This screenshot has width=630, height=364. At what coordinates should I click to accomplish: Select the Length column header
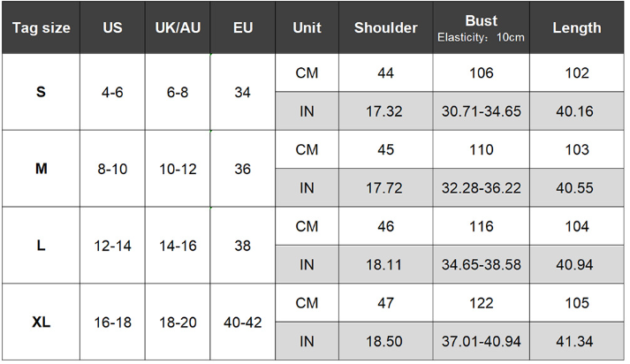tap(576, 28)
